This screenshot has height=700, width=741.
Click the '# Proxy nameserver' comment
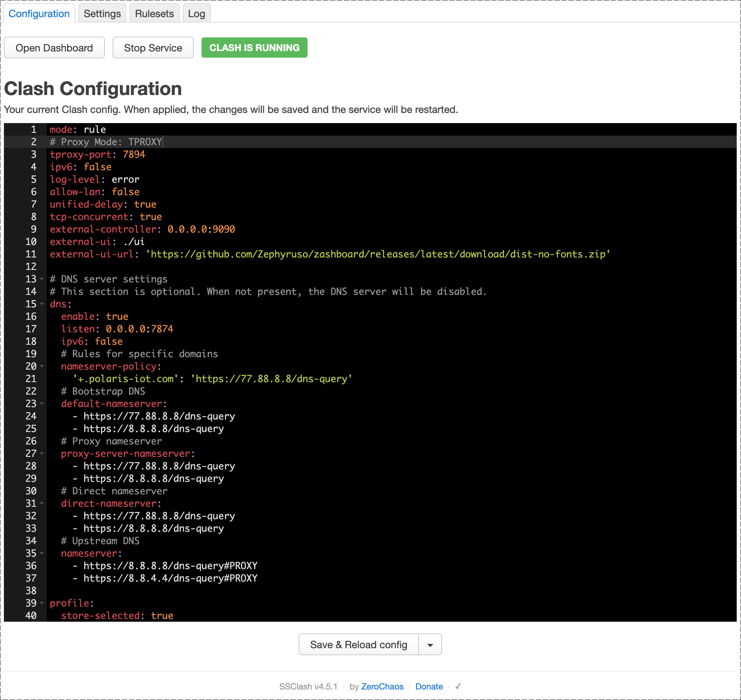coord(111,441)
